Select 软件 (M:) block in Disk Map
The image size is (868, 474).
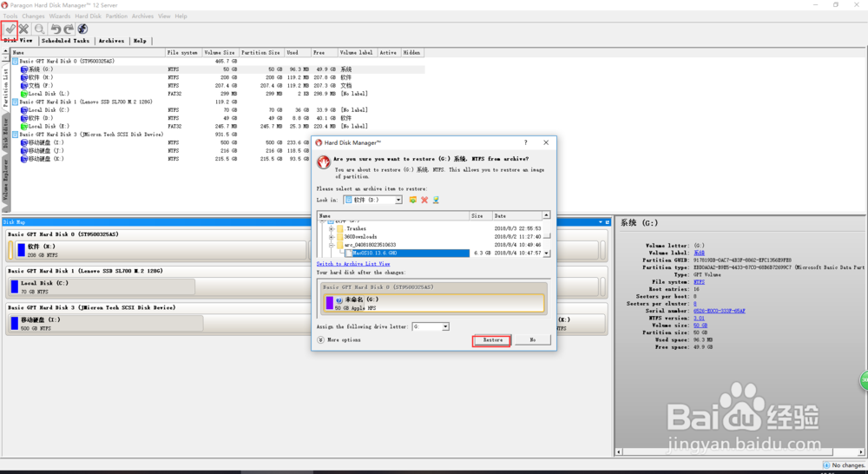click(161, 250)
